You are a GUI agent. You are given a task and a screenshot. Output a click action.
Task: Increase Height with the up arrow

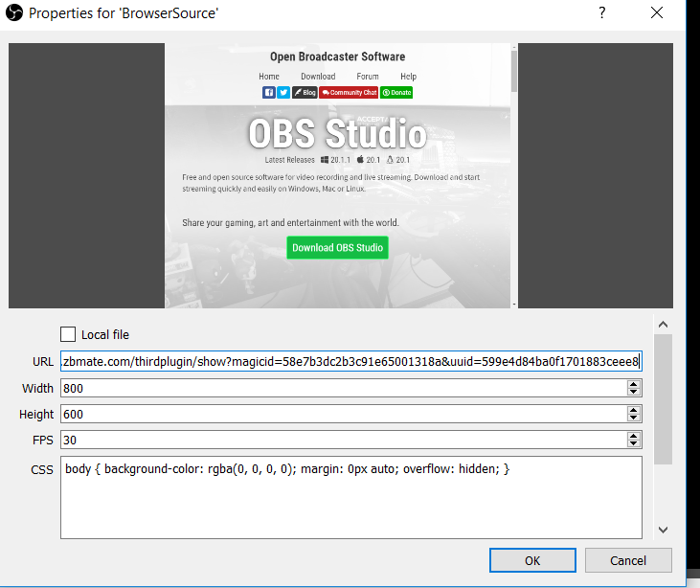click(634, 410)
